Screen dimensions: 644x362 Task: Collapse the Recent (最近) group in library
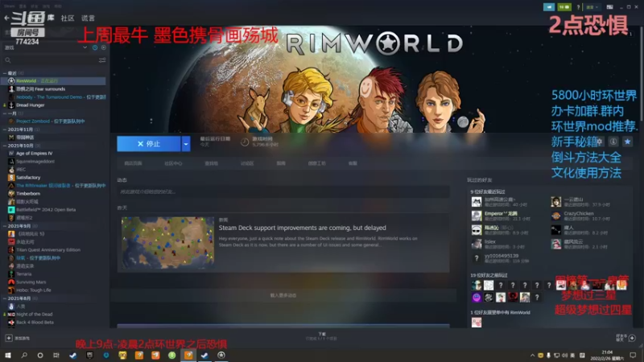pyautogui.click(x=5, y=73)
